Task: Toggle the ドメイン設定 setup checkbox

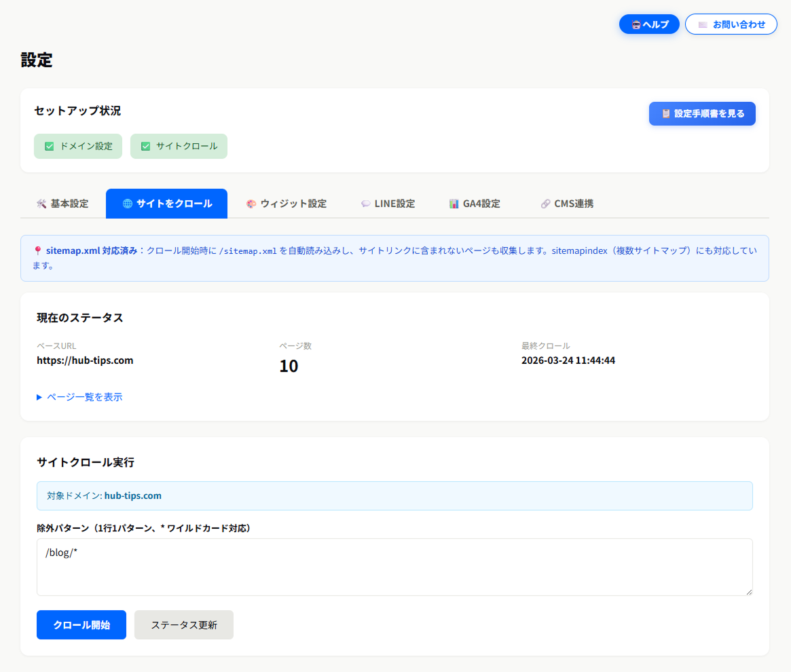Action: pos(49,146)
